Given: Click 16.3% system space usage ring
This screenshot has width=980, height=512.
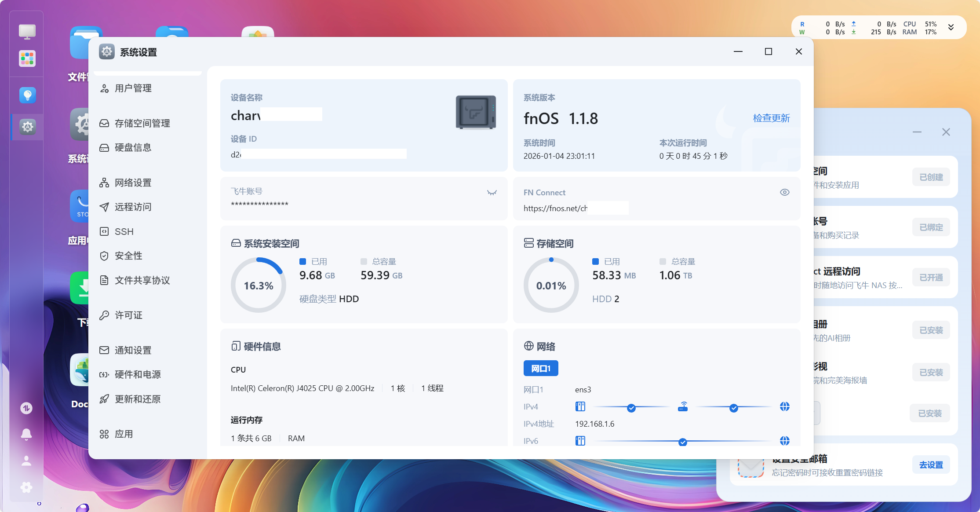Looking at the screenshot, I should (x=258, y=285).
